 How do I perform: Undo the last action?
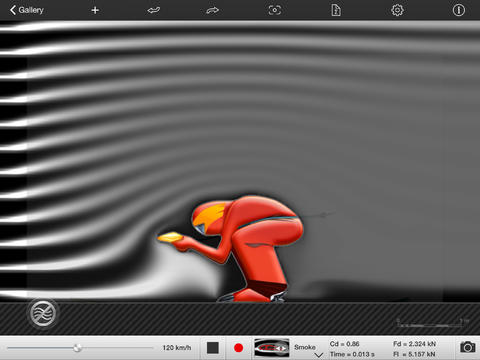coord(154,10)
